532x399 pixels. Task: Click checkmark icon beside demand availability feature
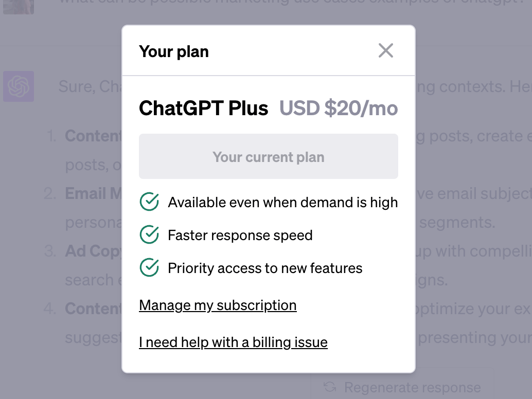[149, 202]
